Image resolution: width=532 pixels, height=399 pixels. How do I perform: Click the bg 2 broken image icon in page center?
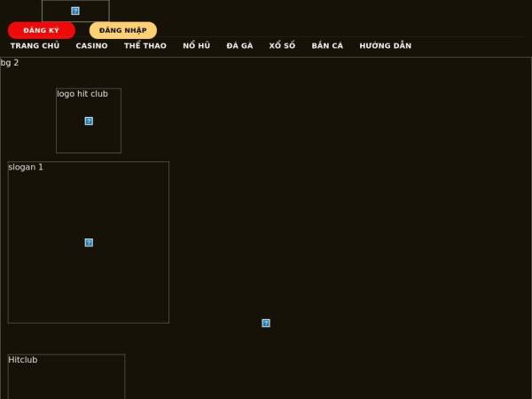[266, 323]
